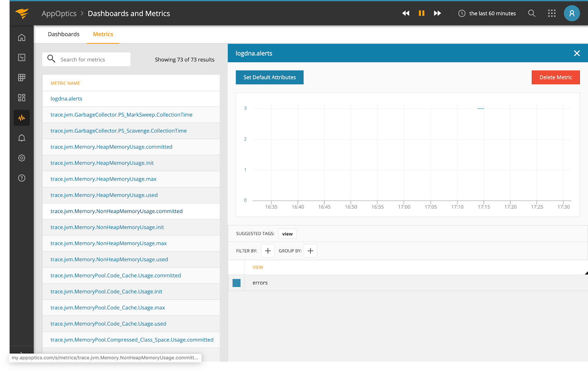
Task: Open Compressed_Class_Space.Usage.committed metric
Action: click(132, 340)
